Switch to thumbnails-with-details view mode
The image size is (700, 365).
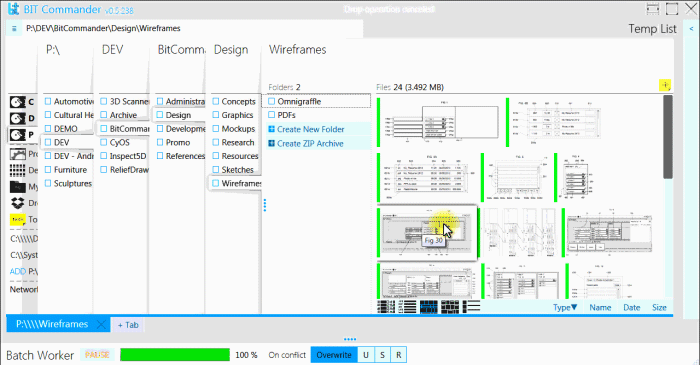[x=386, y=307]
